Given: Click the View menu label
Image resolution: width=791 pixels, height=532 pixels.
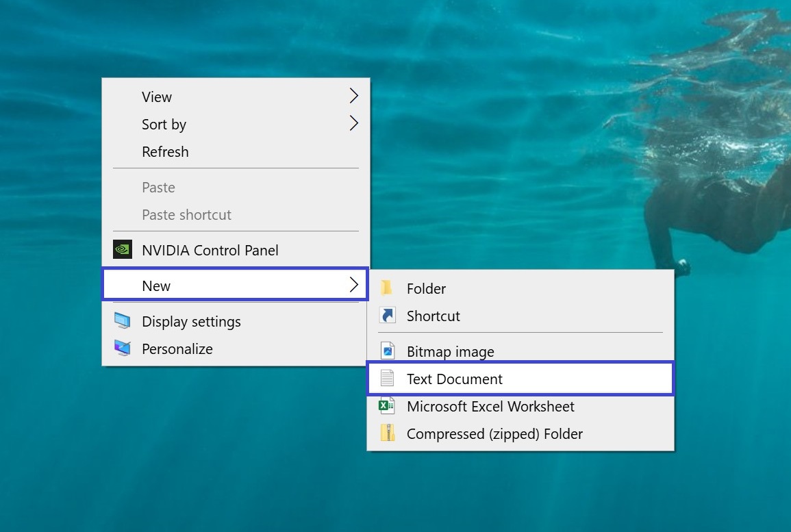Looking at the screenshot, I should [157, 97].
